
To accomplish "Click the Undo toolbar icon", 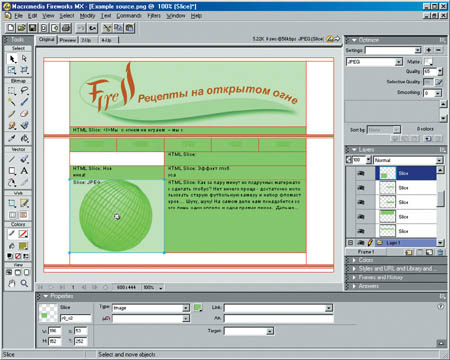I will pos(81,28).
